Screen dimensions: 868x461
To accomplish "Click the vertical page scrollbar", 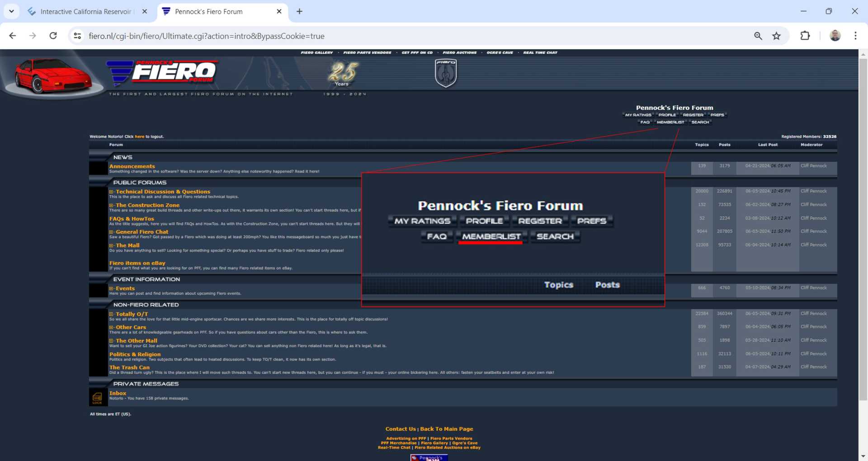I will point(863,226).
